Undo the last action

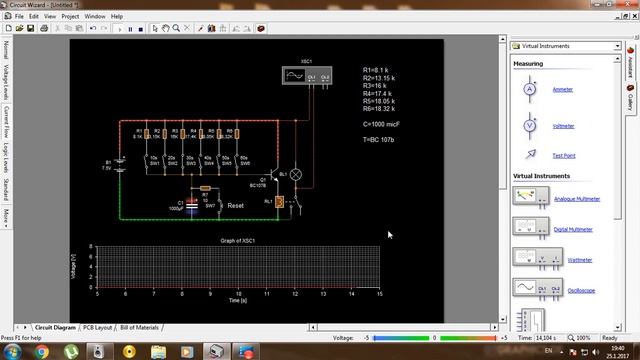[93, 28]
